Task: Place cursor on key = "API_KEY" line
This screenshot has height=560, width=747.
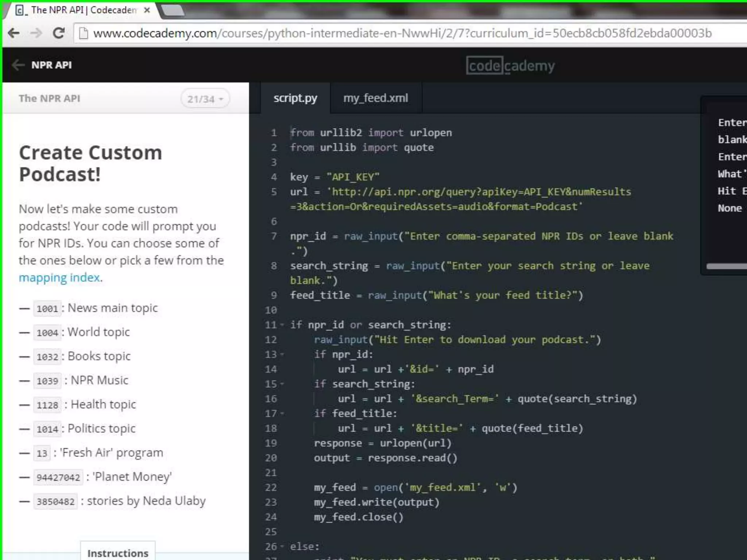Action: click(x=334, y=177)
